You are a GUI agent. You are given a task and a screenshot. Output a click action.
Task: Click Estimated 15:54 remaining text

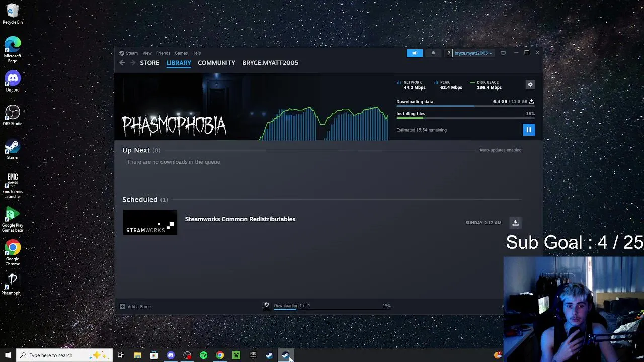pyautogui.click(x=422, y=130)
